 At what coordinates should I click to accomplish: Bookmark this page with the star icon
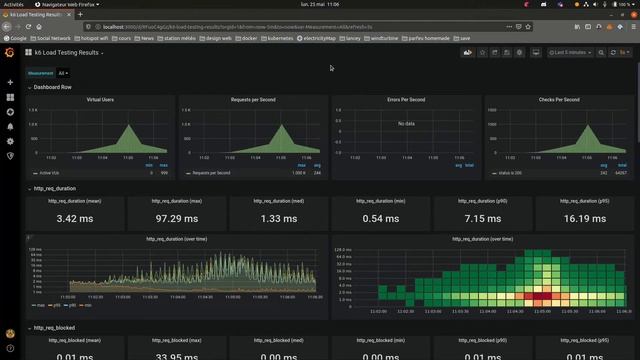(528, 27)
